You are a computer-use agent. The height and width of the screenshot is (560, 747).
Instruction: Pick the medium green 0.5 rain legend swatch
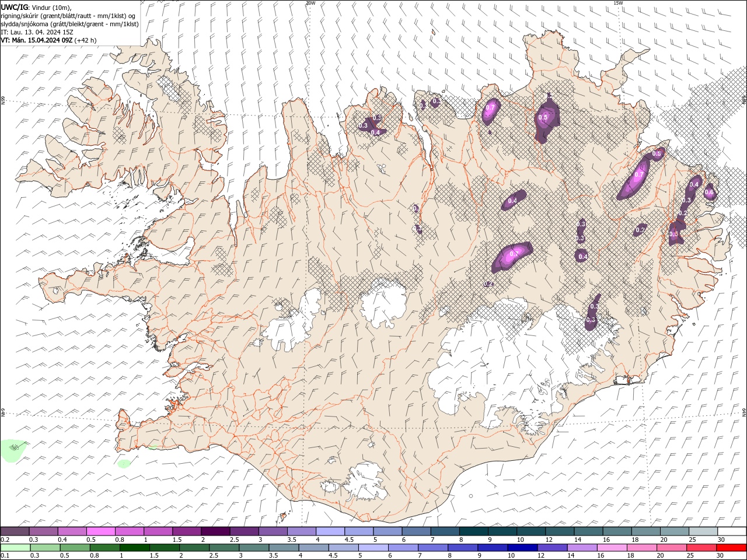[x=75, y=548]
